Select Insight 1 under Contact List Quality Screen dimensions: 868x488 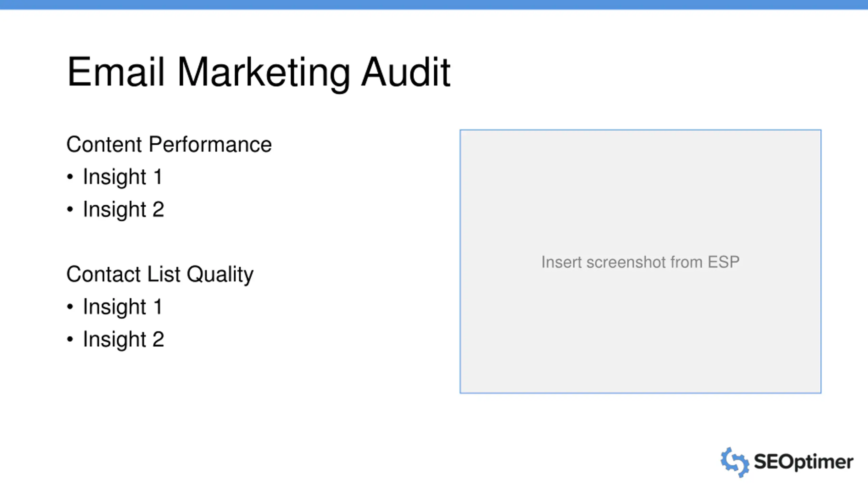(x=123, y=307)
